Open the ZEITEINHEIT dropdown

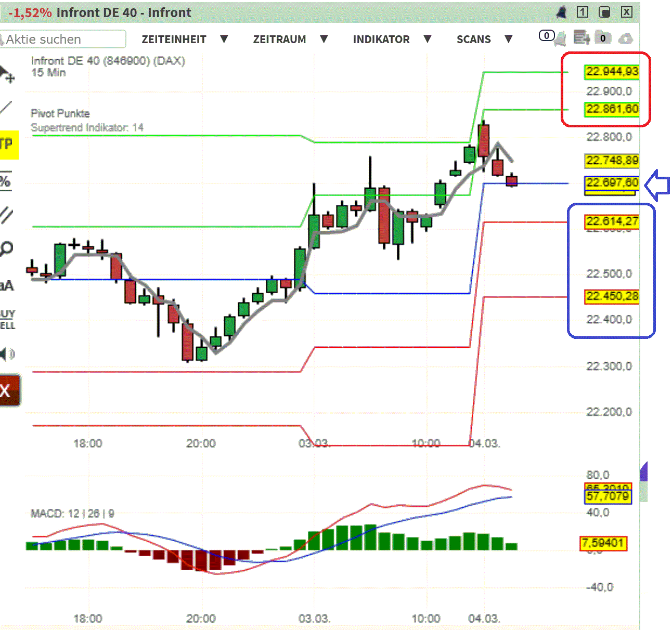click(x=175, y=39)
